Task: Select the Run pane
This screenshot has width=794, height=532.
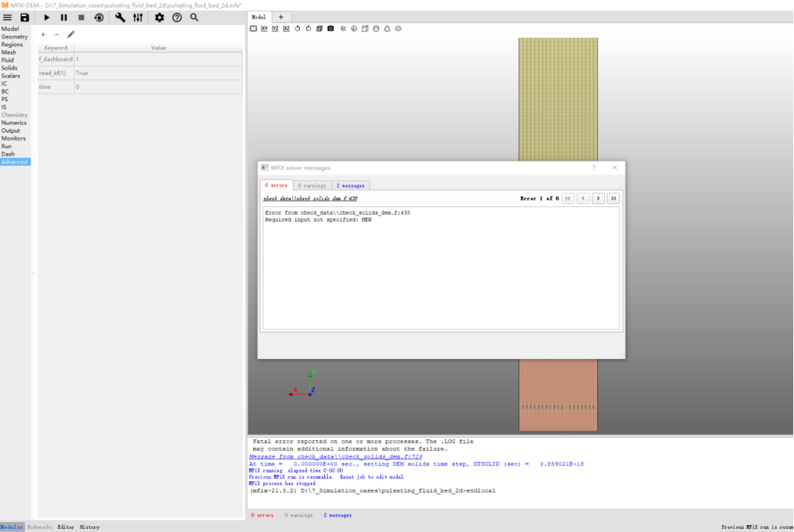Action: pos(7,146)
